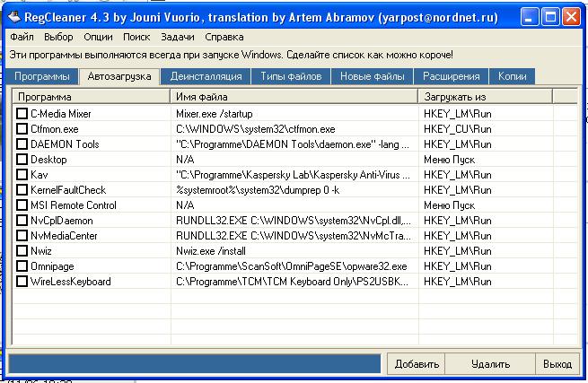The image size is (588, 383).
Task: Sort by the Программа column header
Action: click(x=92, y=97)
